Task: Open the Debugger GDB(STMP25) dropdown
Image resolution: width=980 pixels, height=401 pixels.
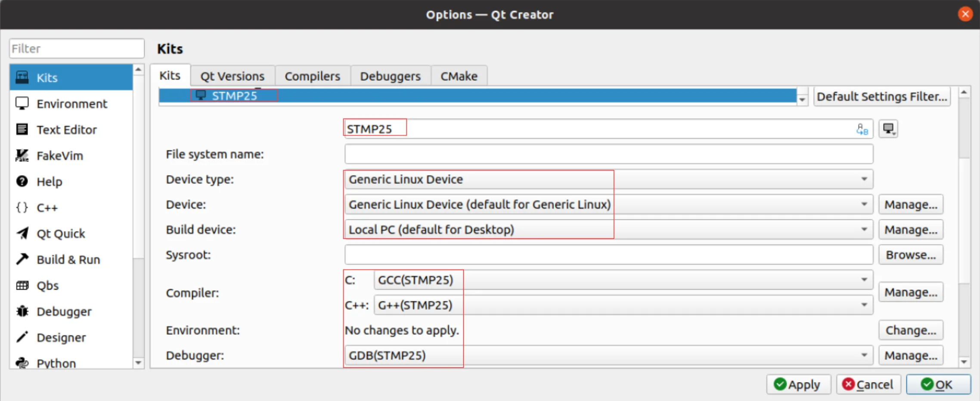Action: coord(609,355)
